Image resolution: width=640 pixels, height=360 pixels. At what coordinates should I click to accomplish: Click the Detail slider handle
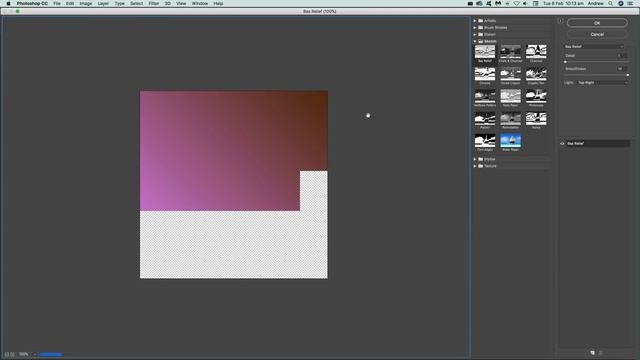[565, 62]
